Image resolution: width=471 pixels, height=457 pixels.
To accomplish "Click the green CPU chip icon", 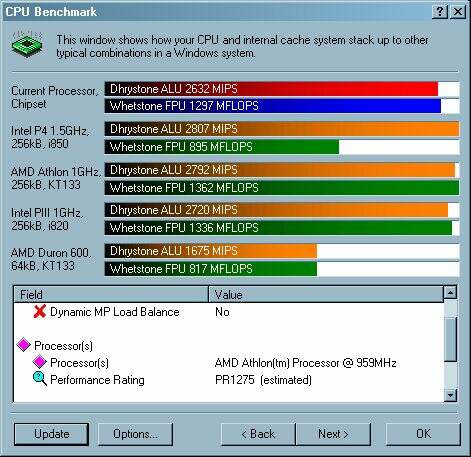I will click(27, 44).
